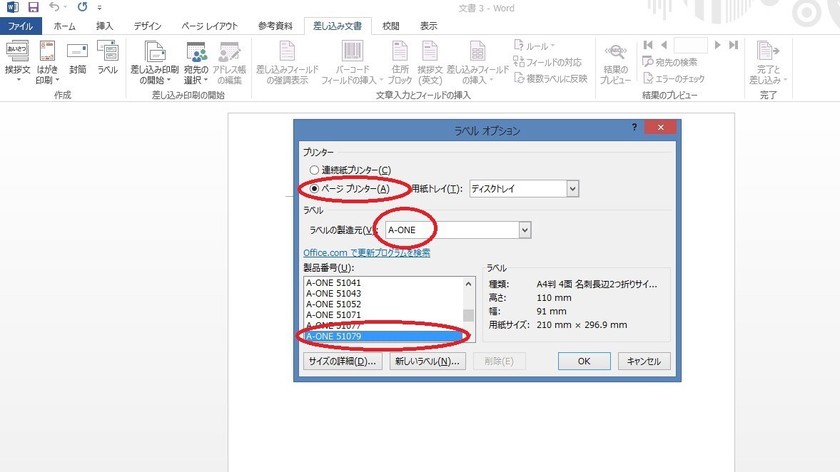Image resolution: width=840 pixels, height=472 pixels.
Task: Go to next record arrow
Action: (x=717, y=45)
